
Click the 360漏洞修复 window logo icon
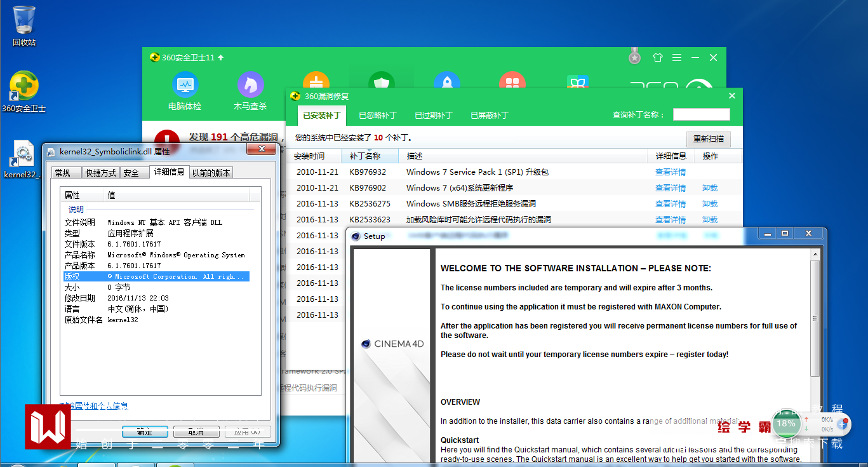(x=295, y=96)
